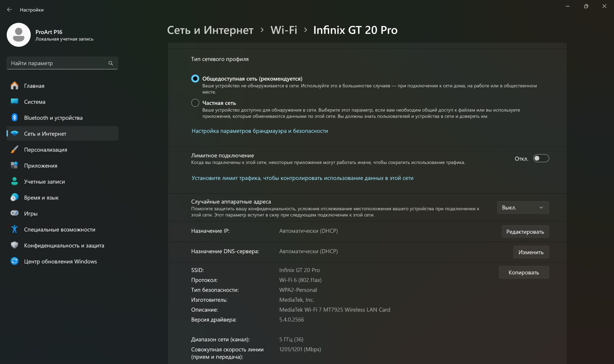Click Wi-Fi in the breadcrumb

pos(284,30)
